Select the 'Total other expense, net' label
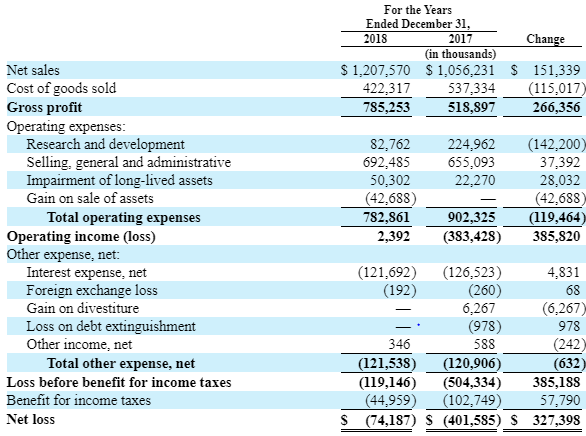Viewport: 586px width, 436px height. coord(121,364)
